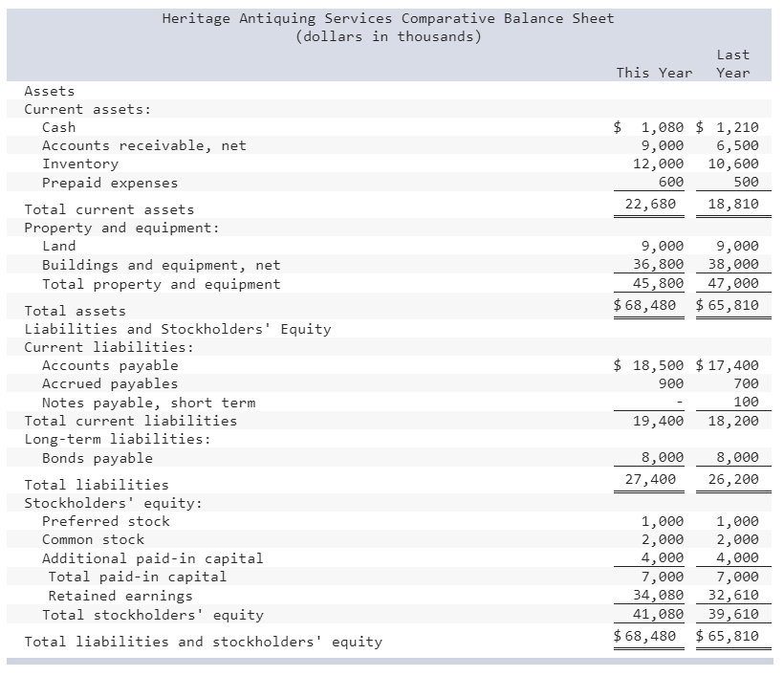Click the This Year column header
The width and height of the screenshot is (784, 676).
(x=654, y=73)
